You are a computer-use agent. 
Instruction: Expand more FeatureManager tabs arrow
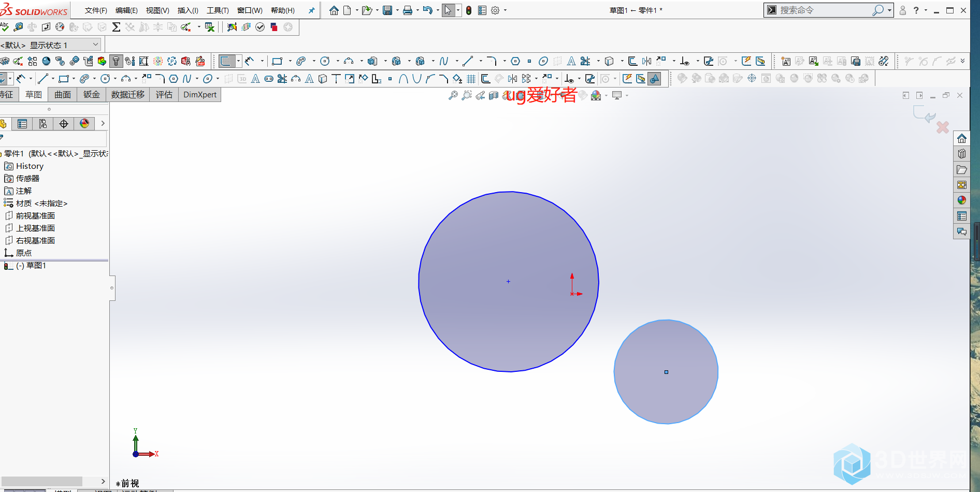coord(103,123)
